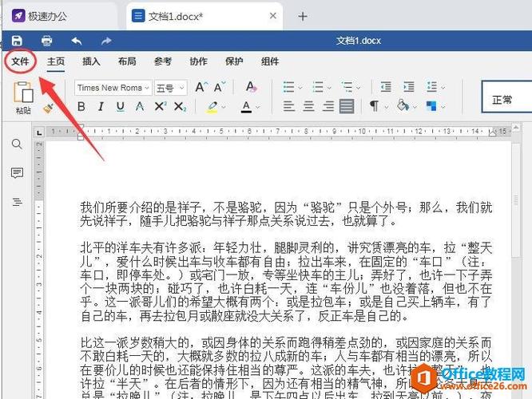Viewport: 532px width, 399px height.
Task: Click the clear formatting A eraser icon
Action: click(x=251, y=87)
